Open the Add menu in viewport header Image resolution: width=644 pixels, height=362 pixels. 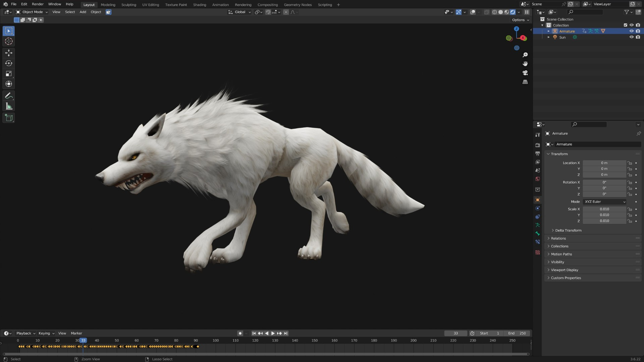(83, 12)
